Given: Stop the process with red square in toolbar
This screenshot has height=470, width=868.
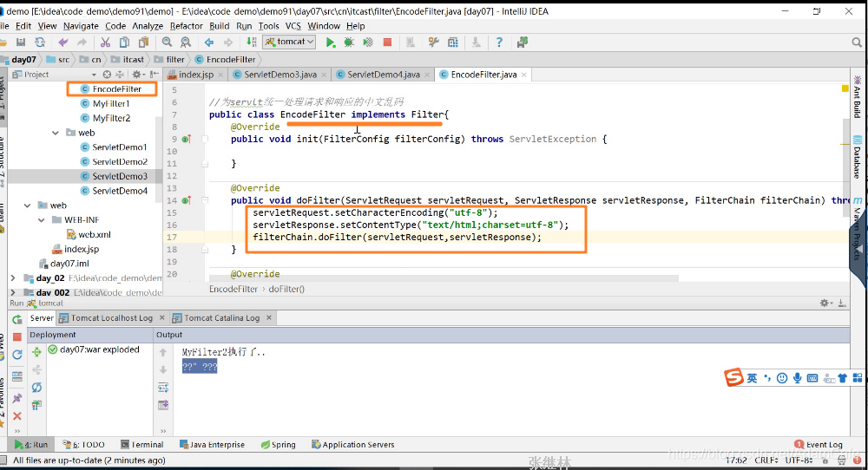Looking at the screenshot, I should point(387,42).
